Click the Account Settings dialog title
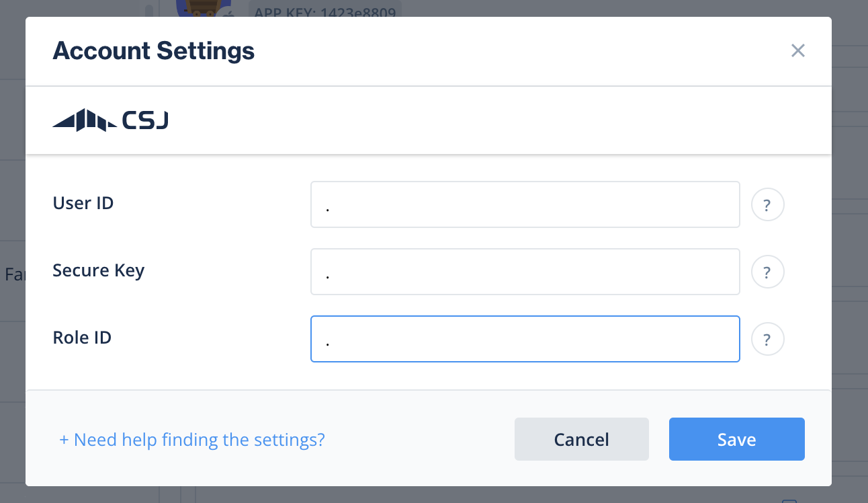 pyautogui.click(x=154, y=51)
